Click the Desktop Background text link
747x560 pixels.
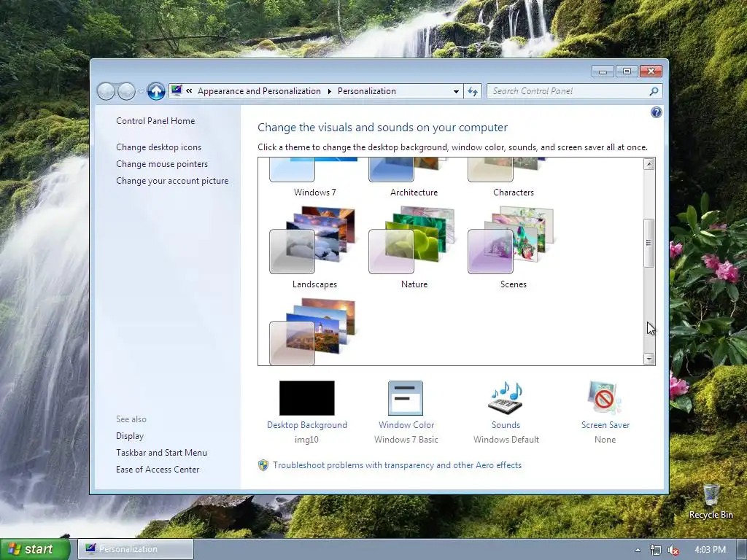point(307,425)
